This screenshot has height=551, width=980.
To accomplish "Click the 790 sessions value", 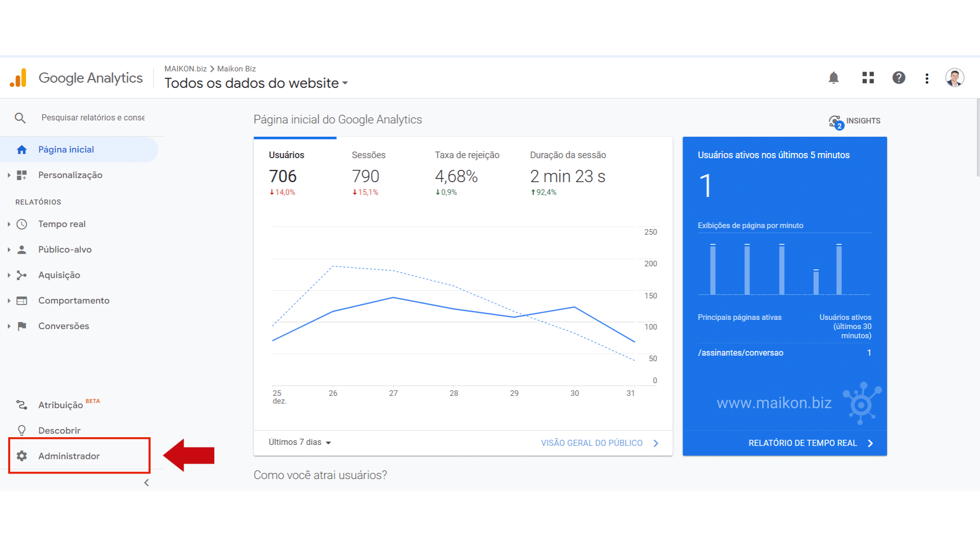I will (x=365, y=177).
